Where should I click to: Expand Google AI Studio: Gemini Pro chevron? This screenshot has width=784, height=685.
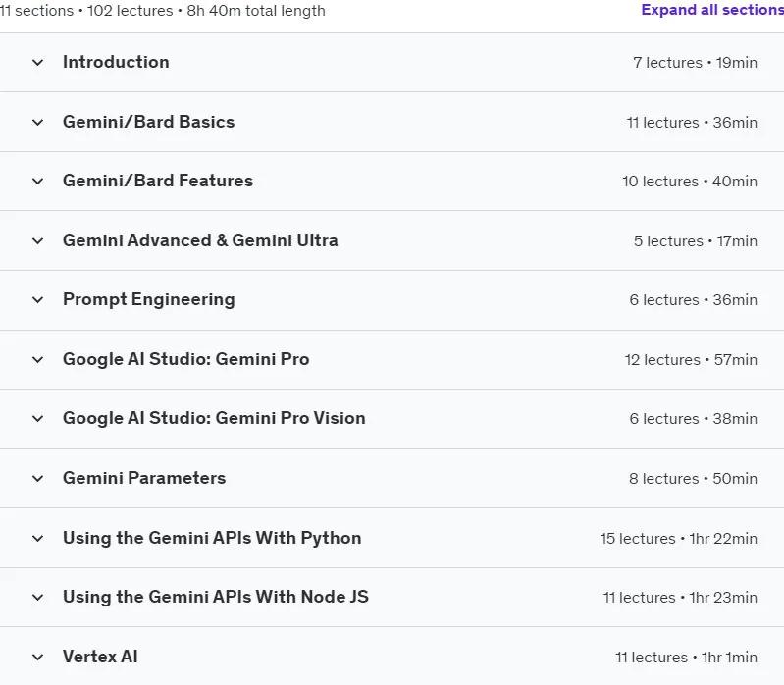[37, 359]
